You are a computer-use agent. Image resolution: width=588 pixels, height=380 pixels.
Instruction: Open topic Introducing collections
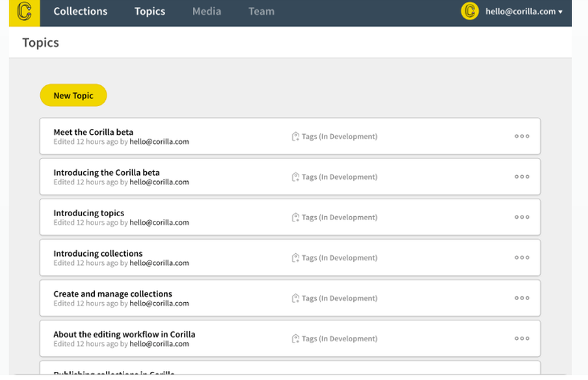[x=98, y=254]
